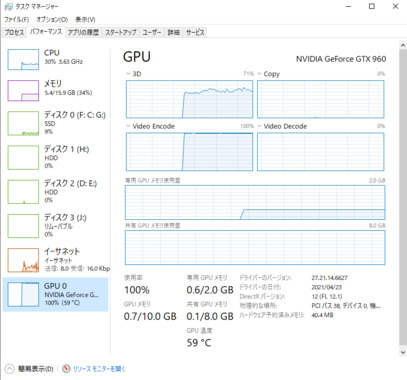
Task: Click the Video Encode utilization graph
Action: 189,152
